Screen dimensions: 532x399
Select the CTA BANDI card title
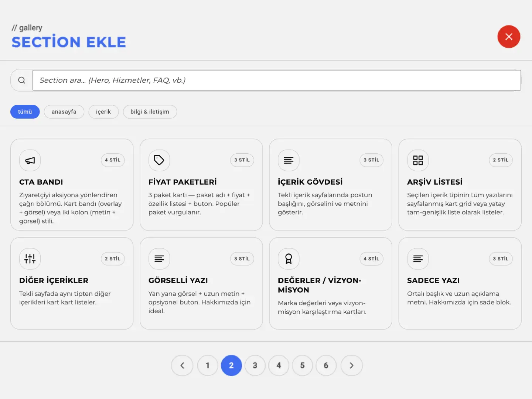coord(41,182)
